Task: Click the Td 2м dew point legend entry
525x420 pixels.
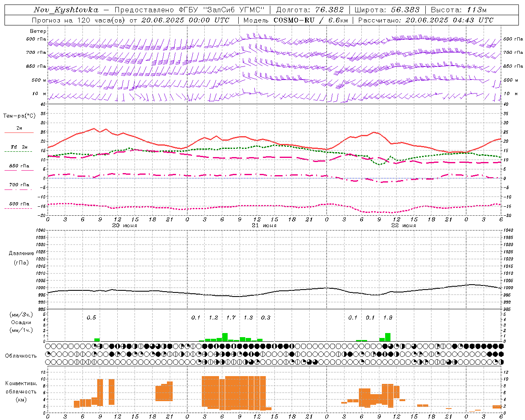Action: [x=19, y=147]
